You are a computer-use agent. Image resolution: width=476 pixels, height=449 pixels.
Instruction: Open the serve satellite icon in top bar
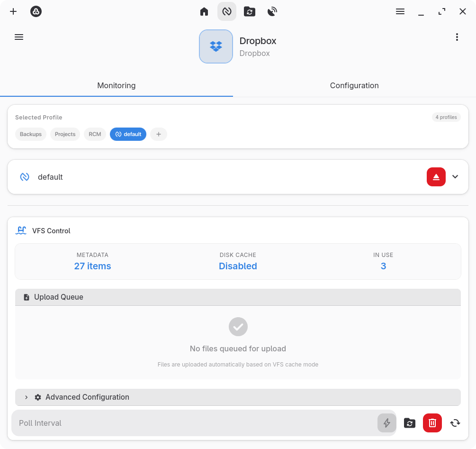(272, 12)
